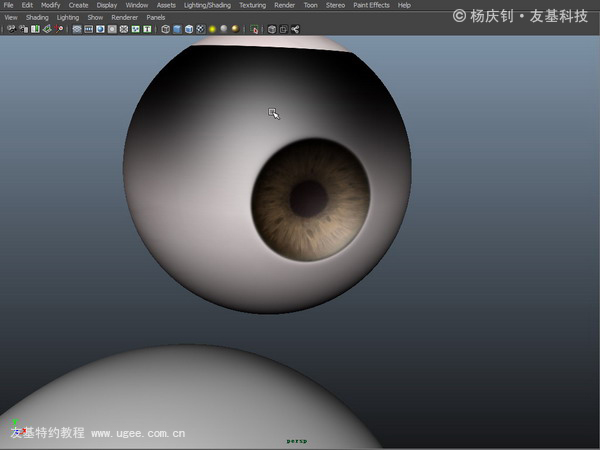Select the brown iris on the eyeball

point(310,200)
